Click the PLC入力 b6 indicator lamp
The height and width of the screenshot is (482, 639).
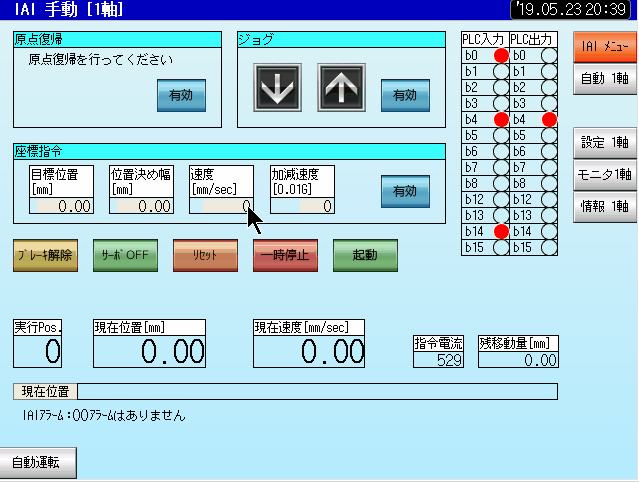[x=501, y=151]
